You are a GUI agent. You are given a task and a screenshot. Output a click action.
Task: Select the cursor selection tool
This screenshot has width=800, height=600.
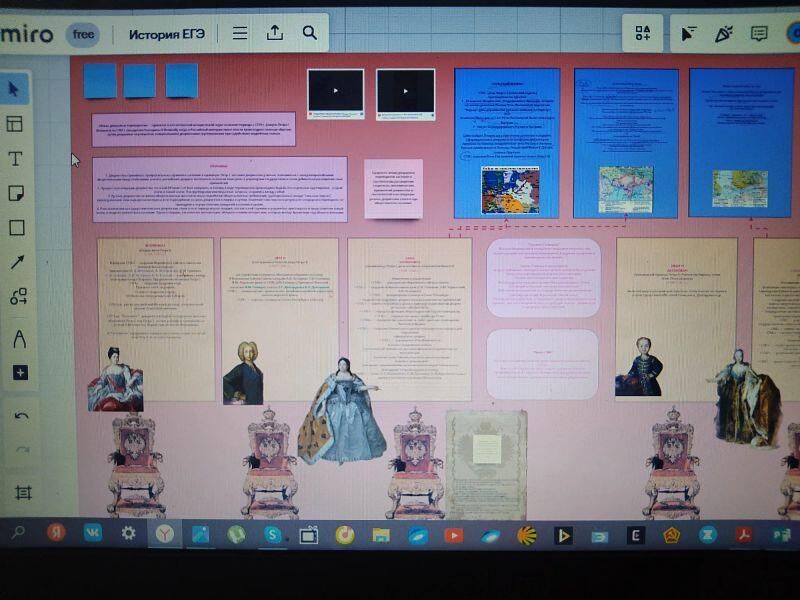[18, 89]
